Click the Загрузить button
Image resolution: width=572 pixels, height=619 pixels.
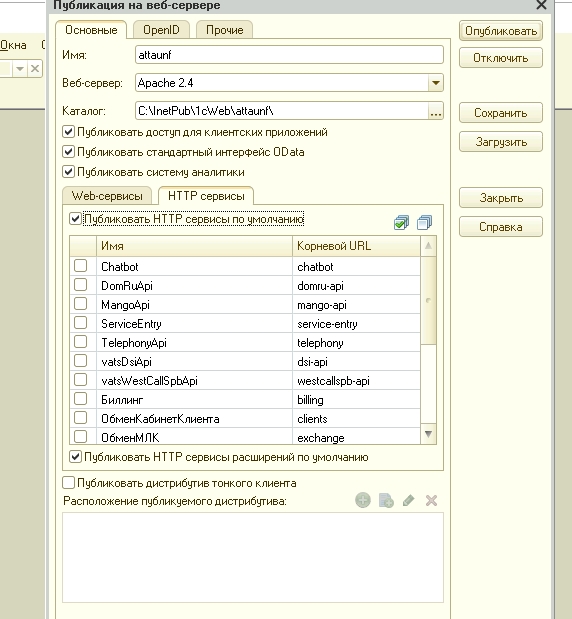pyautogui.click(x=501, y=142)
